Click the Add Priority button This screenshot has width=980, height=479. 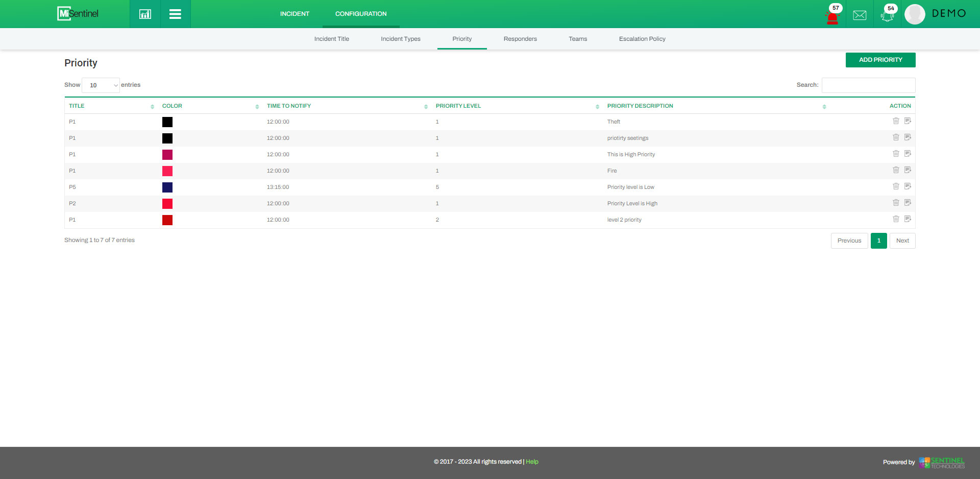[880, 60]
